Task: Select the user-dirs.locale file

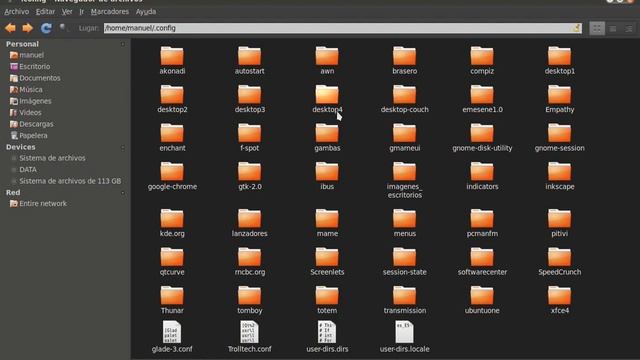Action: coord(404,337)
